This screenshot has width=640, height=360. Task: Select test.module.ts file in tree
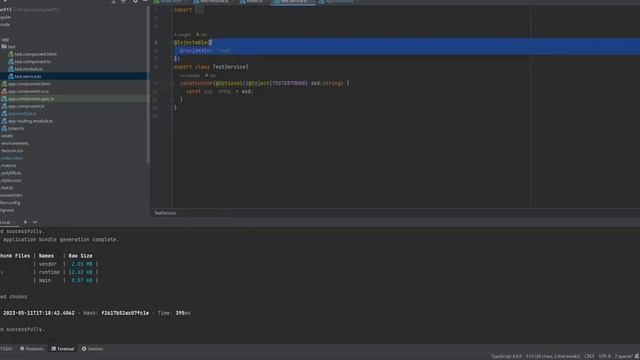tap(28, 69)
